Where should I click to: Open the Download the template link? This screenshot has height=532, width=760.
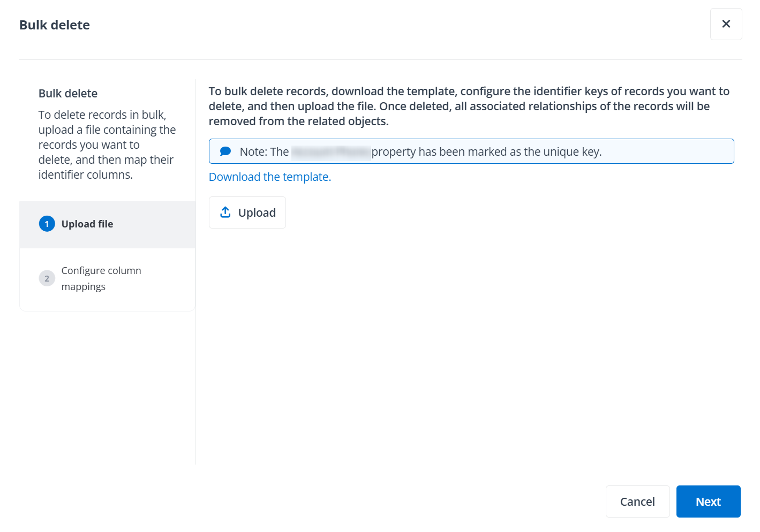tap(269, 177)
